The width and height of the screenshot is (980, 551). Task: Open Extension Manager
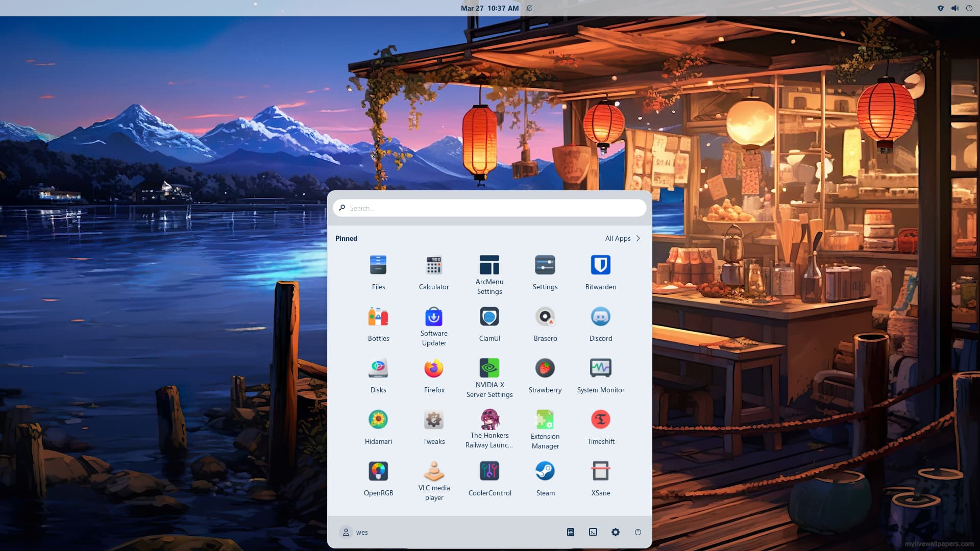[x=545, y=429]
